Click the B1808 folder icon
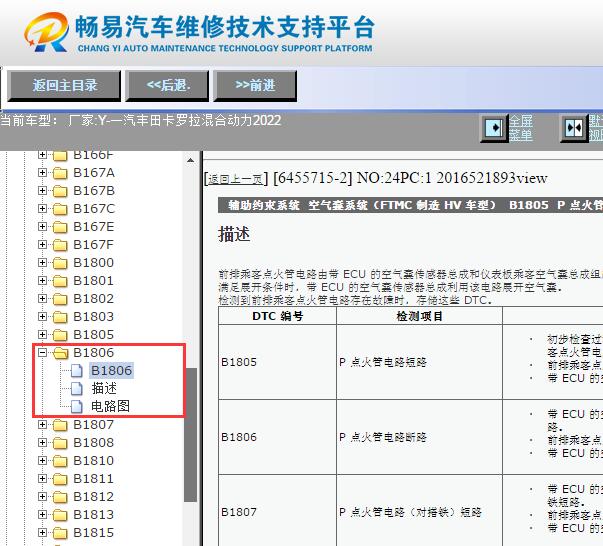Screen dimensions: 603x546 (60, 444)
